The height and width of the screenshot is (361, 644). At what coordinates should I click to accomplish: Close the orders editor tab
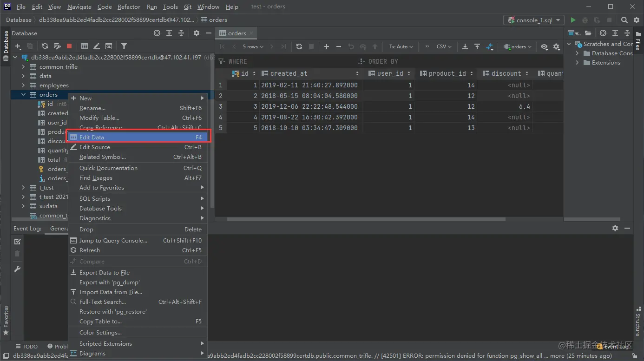point(251,33)
